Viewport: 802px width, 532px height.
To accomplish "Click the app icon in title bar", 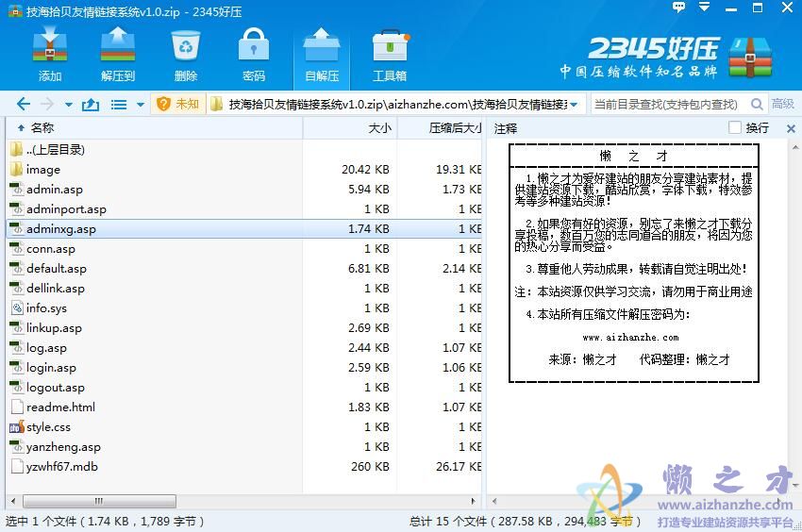I will (x=15, y=10).
